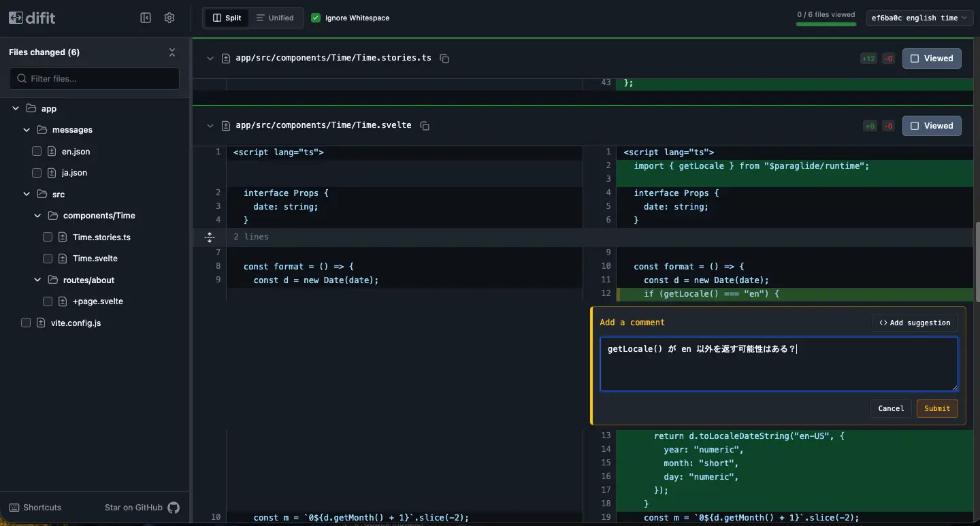The height and width of the screenshot is (526, 980).
Task: Click Add suggestion button
Action: click(x=914, y=323)
